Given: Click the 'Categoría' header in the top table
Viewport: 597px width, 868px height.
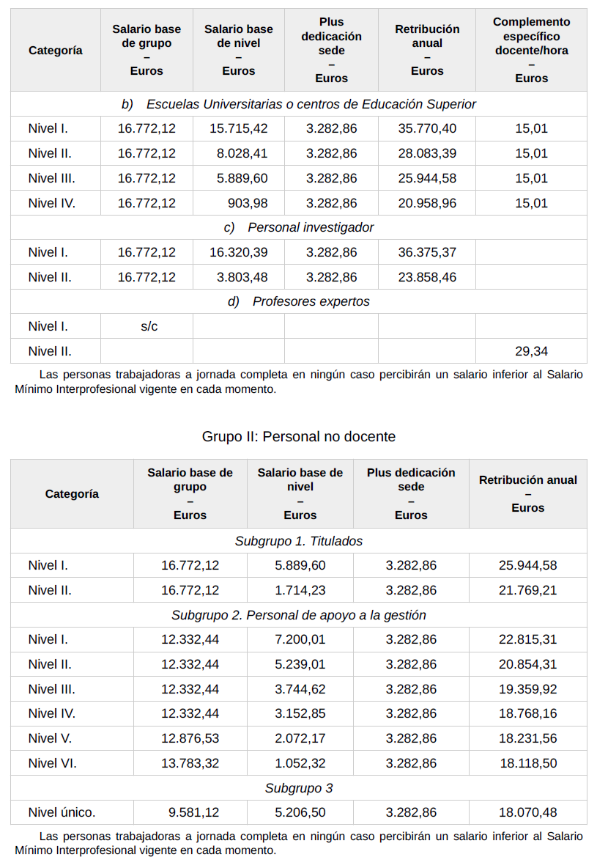Looking at the screenshot, I should pyautogui.click(x=56, y=51).
